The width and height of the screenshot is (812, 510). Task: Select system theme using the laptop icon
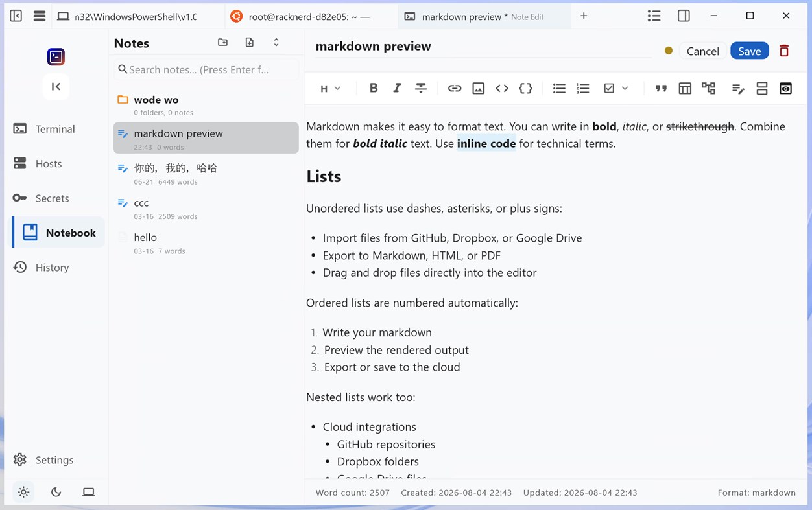(89, 492)
